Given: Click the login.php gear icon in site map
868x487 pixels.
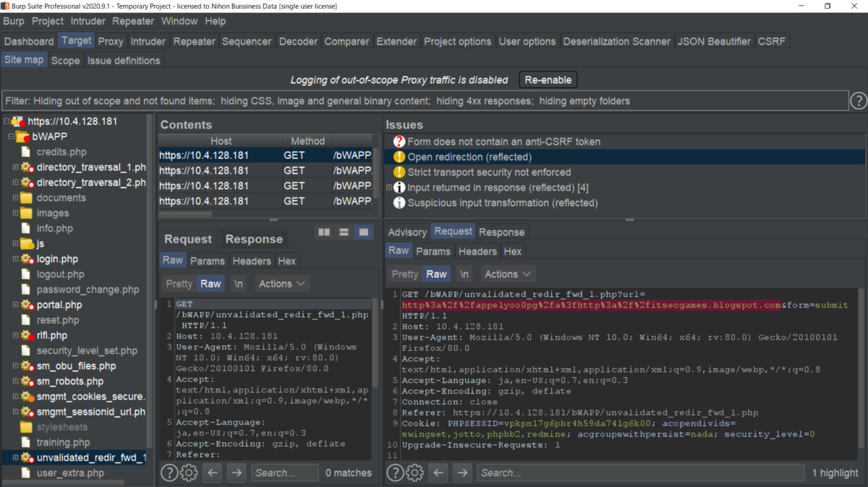Looking at the screenshot, I should pos(27,259).
